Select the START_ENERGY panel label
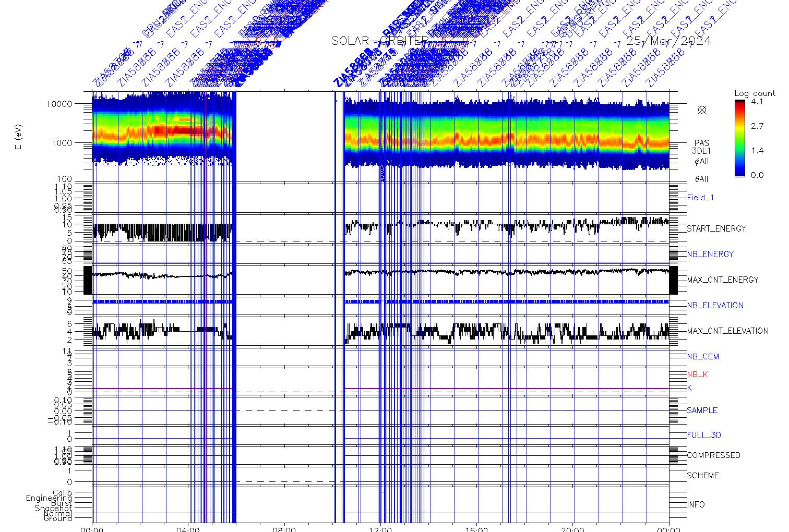789x532 pixels. 716,229
